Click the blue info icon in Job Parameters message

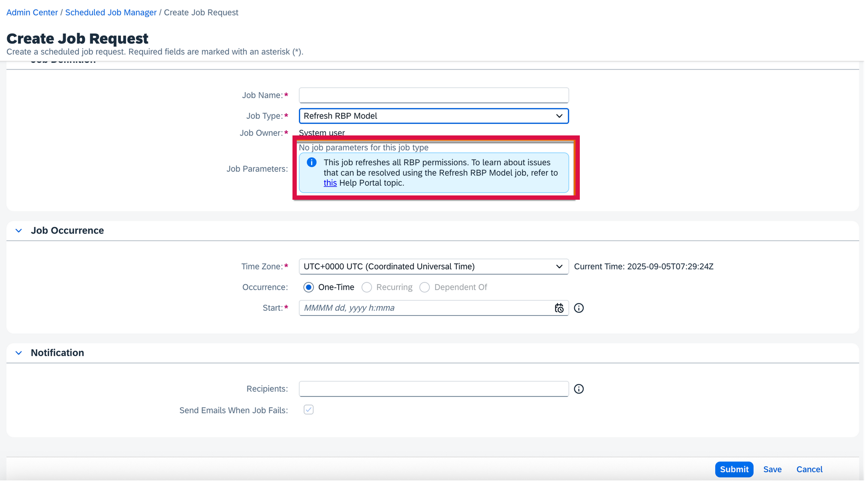pos(311,162)
